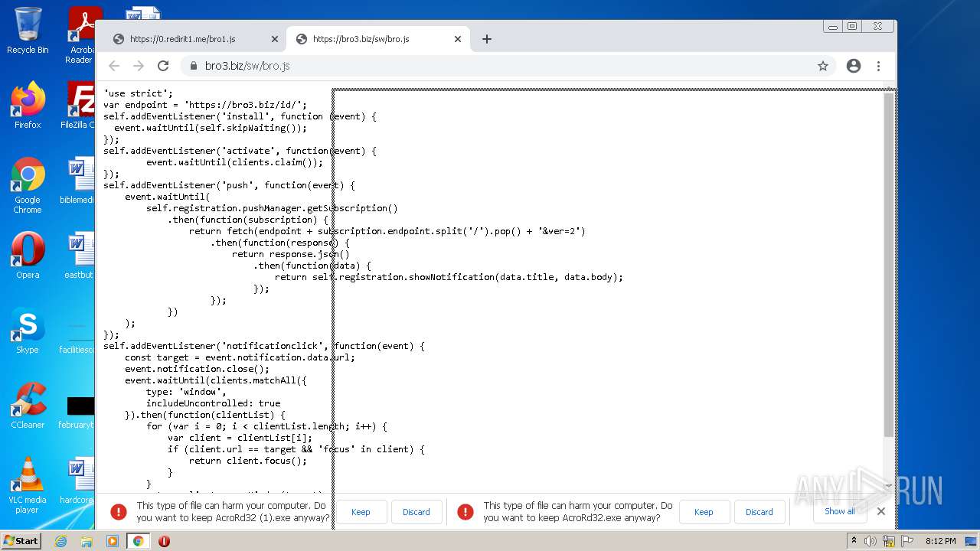Click the 'use strict' code line

click(139, 93)
